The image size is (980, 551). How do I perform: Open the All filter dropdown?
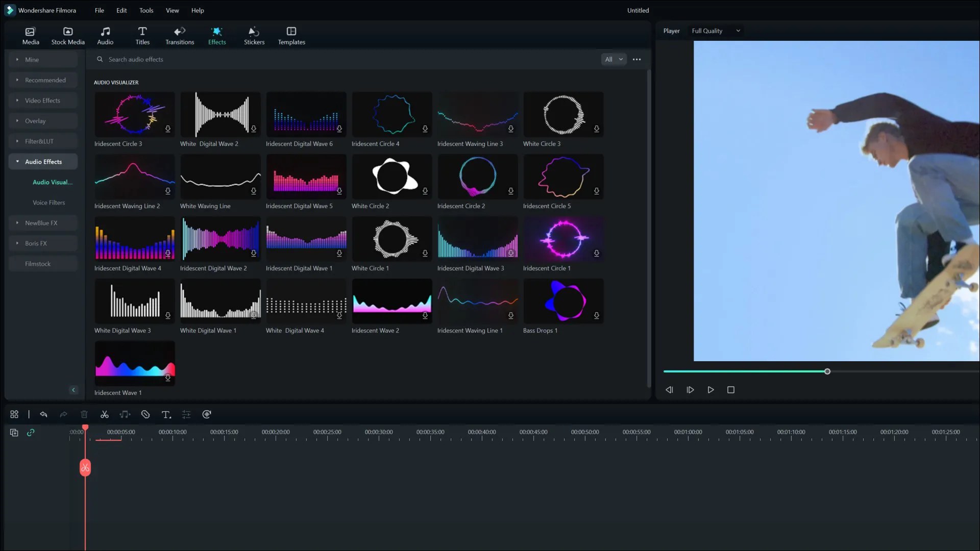[614, 59]
